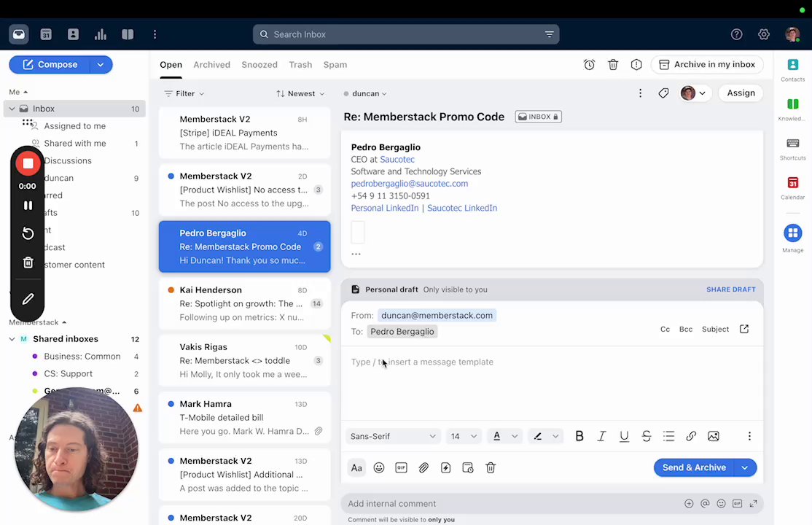This screenshot has height=525, width=812.
Task: Open Calendar app in right sidebar
Action: pos(793,188)
